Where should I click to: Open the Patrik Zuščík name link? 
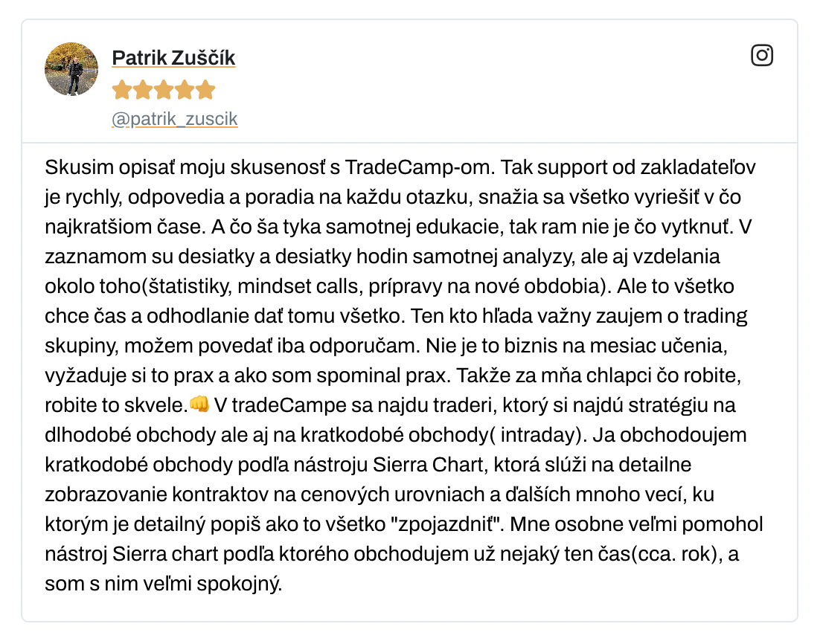pos(173,58)
